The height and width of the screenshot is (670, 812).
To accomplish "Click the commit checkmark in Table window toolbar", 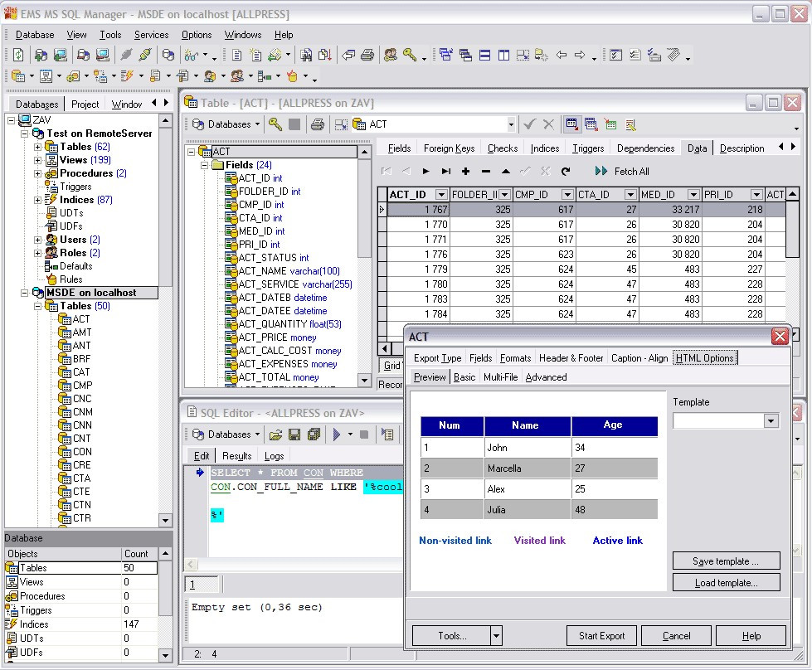I will [x=529, y=124].
